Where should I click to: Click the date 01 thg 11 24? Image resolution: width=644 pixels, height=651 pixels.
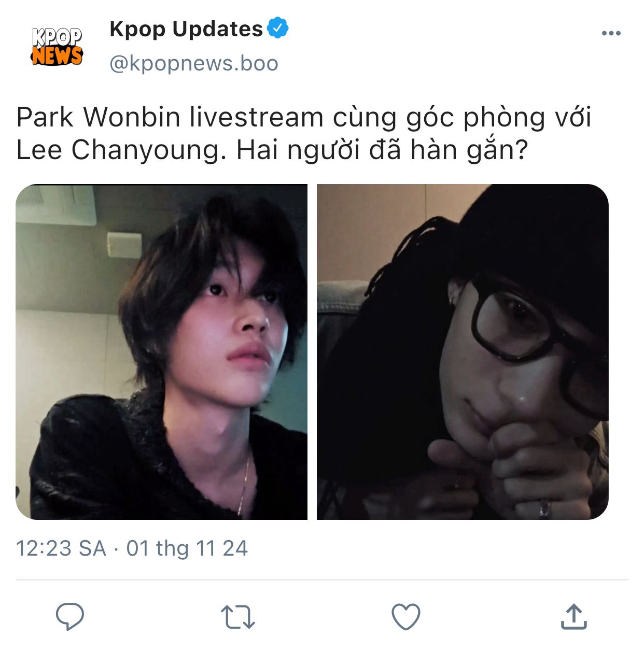(x=187, y=548)
